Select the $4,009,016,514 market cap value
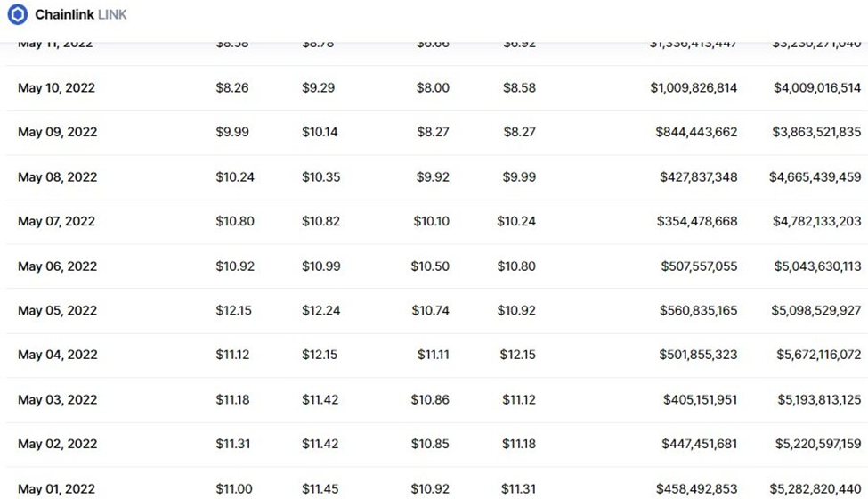This screenshot has height=499, width=868. click(816, 88)
